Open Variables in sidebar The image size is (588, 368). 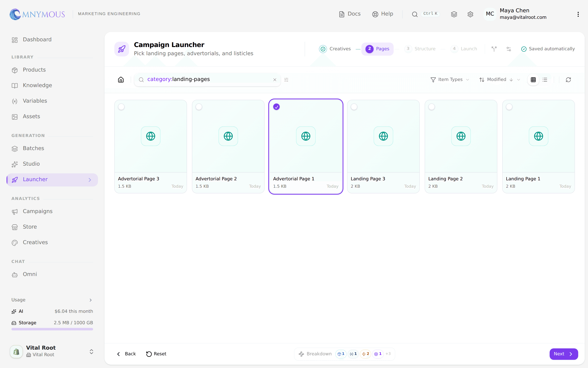pyautogui.click(x=52, y=101)
